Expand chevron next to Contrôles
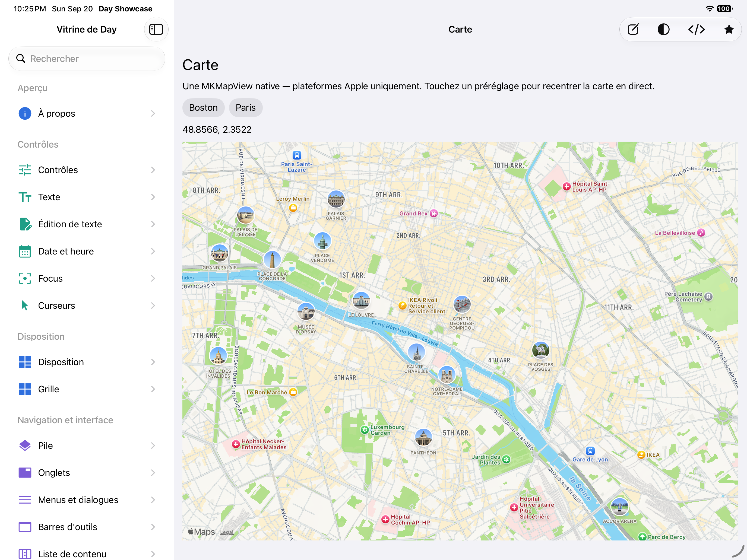Image resolution: width=747 pixels, height=560 pixels. [153, 170]
